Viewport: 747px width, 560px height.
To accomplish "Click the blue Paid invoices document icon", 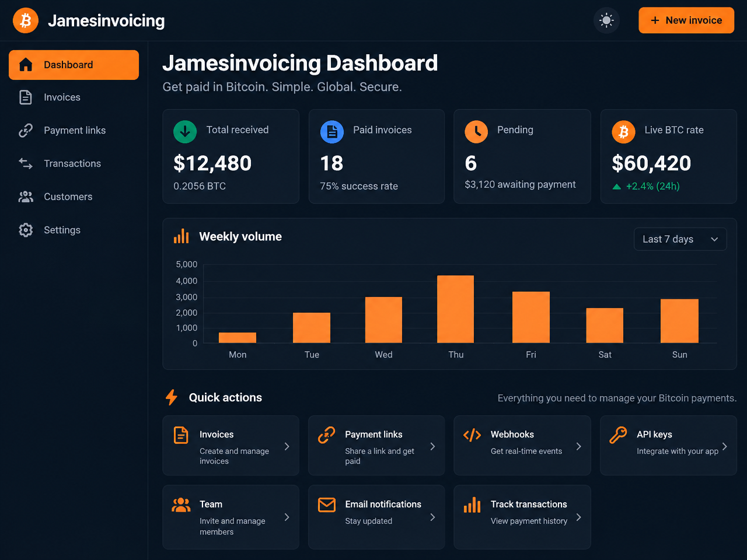I will coord(332,132).
